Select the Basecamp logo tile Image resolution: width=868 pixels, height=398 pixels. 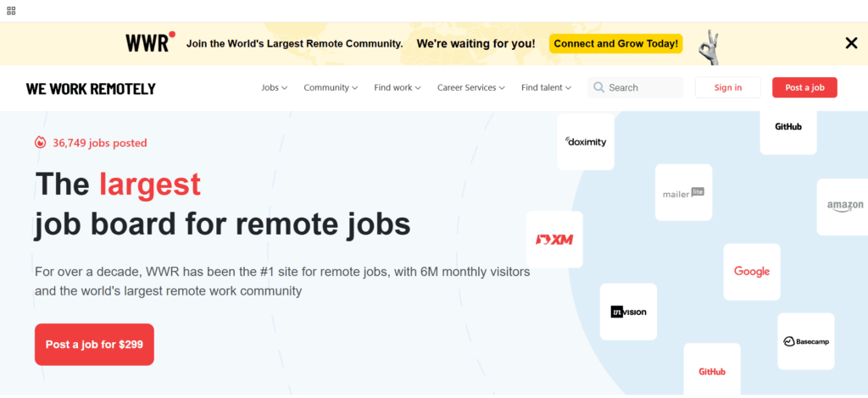coord(806,341)
